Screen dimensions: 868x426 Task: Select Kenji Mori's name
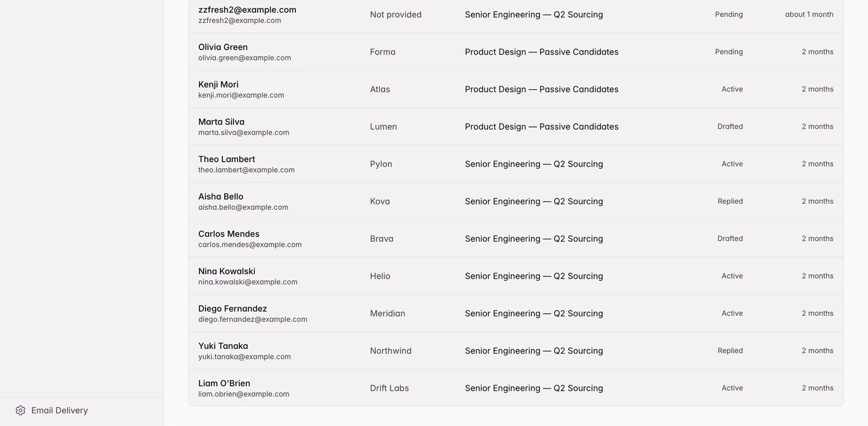click(218, 84)
